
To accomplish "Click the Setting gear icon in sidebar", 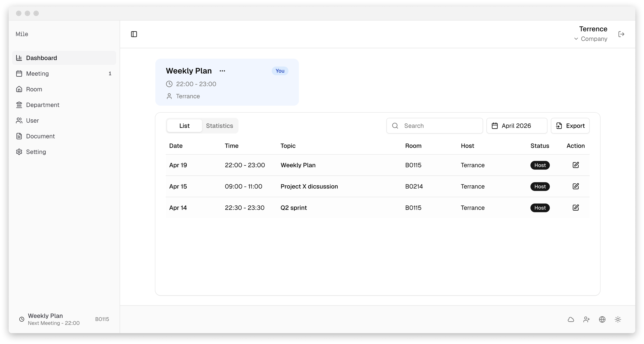I will tap(19, 152).
